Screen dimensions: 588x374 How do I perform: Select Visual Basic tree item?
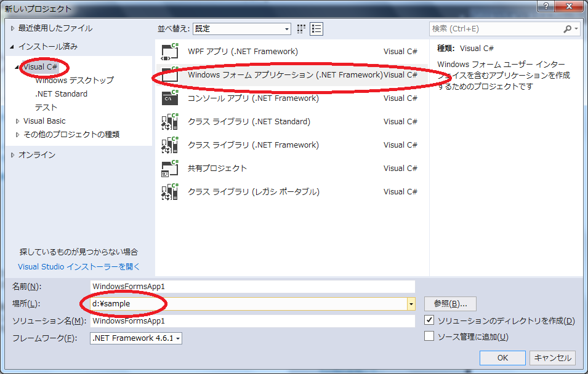[44, 121]
